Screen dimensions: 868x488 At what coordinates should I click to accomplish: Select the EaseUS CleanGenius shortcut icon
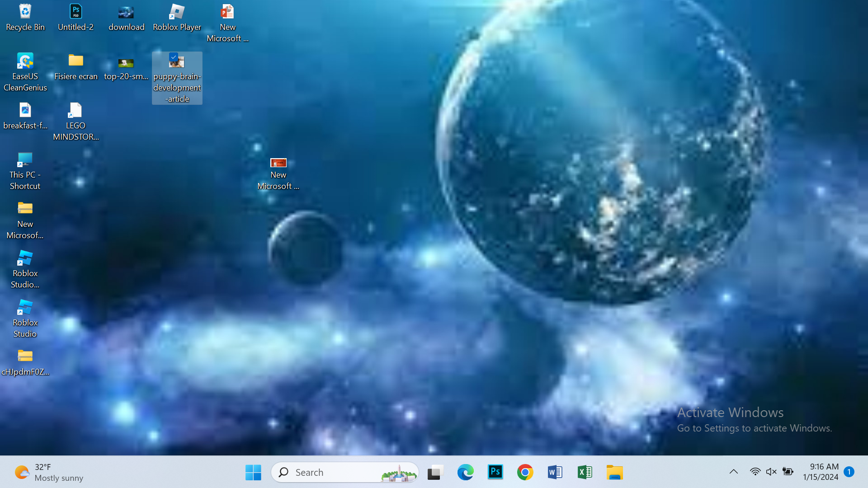pos(25,72)
